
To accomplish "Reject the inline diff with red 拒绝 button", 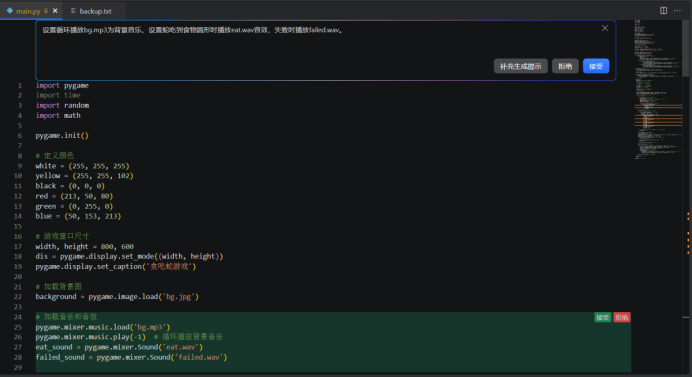I will (x=622, y=317).
